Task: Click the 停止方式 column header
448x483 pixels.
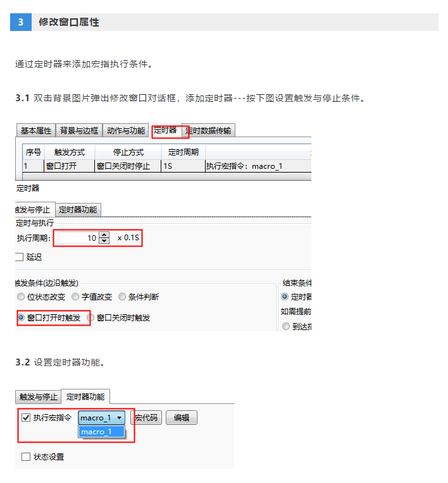Action: pyautogui.click(x=128, y=152)
